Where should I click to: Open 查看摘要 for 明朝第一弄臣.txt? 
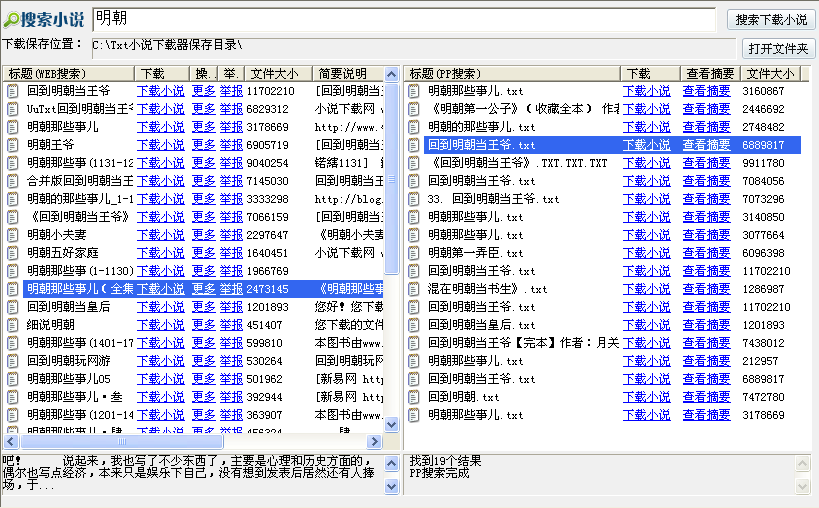[x=706, y=253]
